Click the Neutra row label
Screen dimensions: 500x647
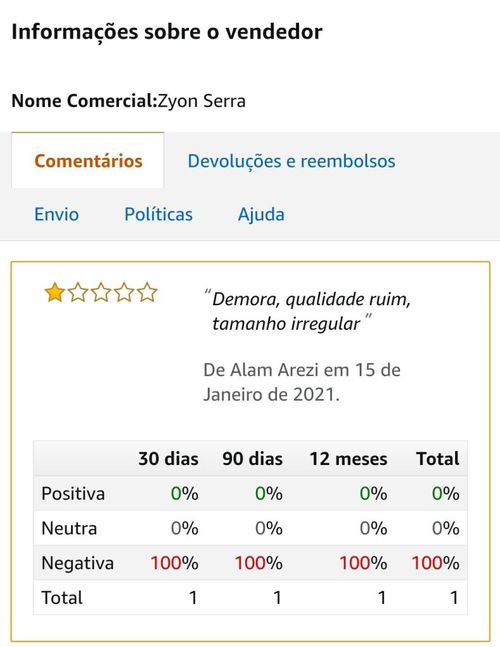click(69, 529)
